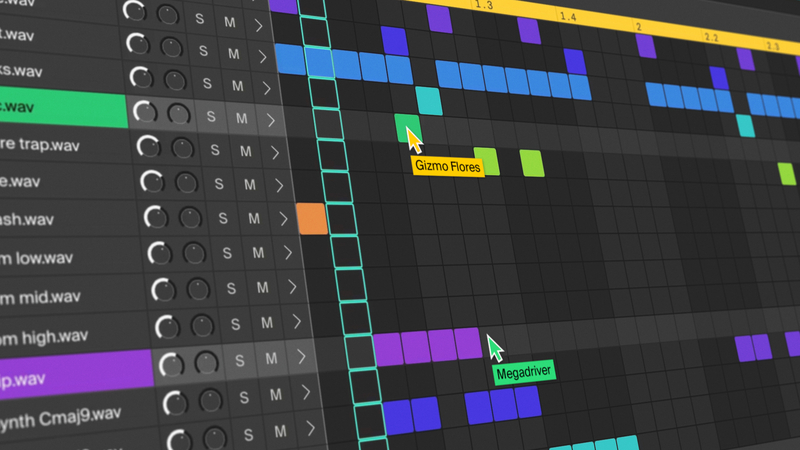Expand the m mid.wav track chevron
Screen dimensions: 800x450
[292, 287]
